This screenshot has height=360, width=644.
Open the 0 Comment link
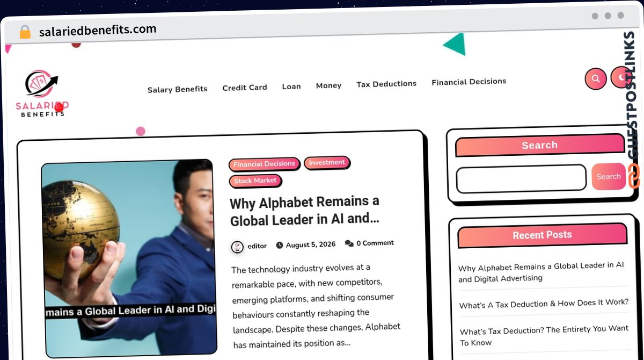point(375,243)
